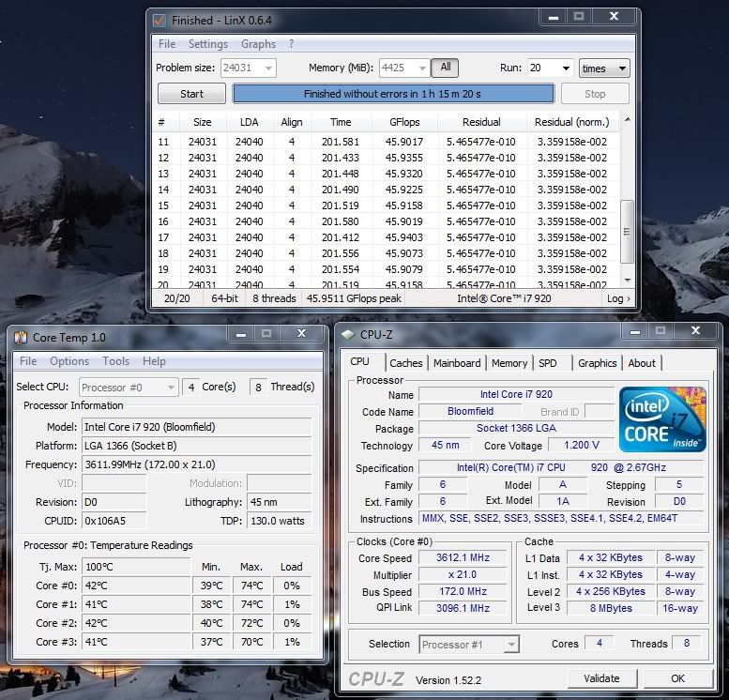Viewport: 729px width, 700px height.
Task: Open the Graphs menu in LinX
Action: coord(258,44)
